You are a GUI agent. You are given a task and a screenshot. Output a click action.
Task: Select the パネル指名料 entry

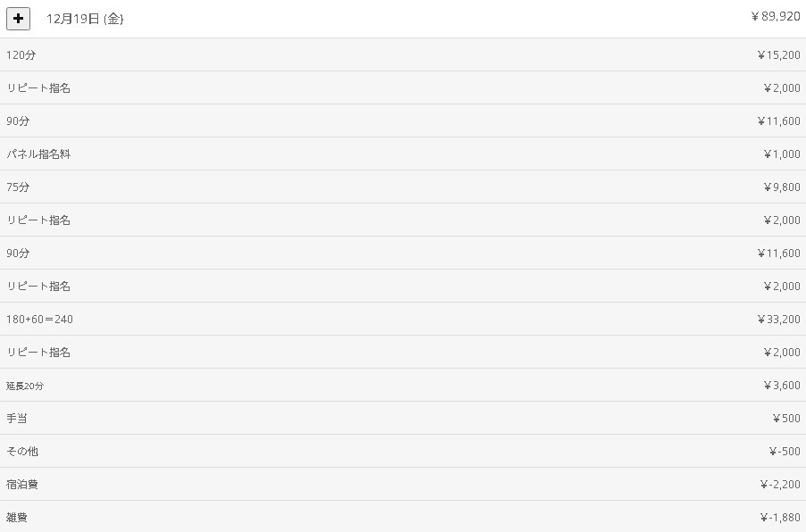(38, 154)
